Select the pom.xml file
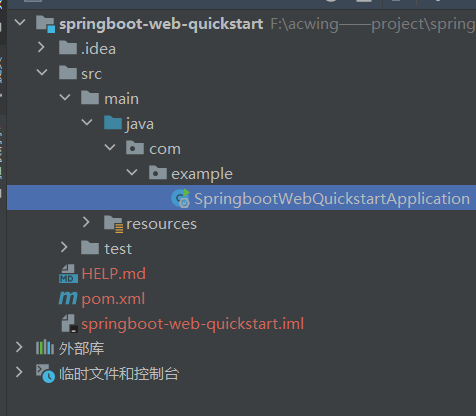476x416 pixels. 113,299
